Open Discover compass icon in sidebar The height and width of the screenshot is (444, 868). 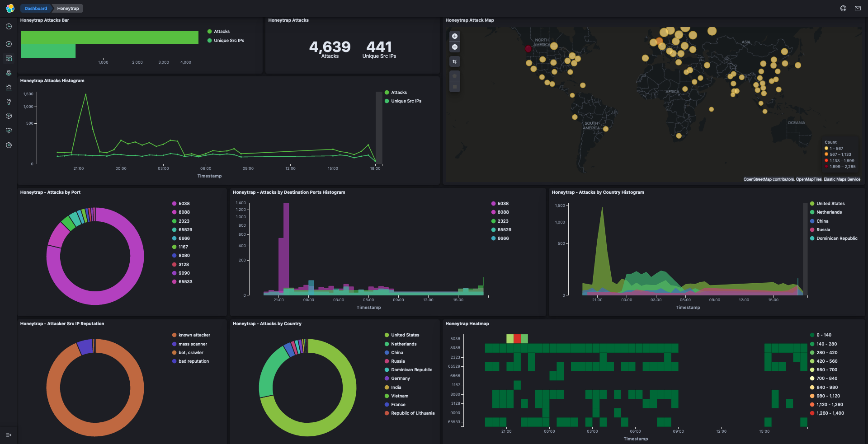point(9,44)
